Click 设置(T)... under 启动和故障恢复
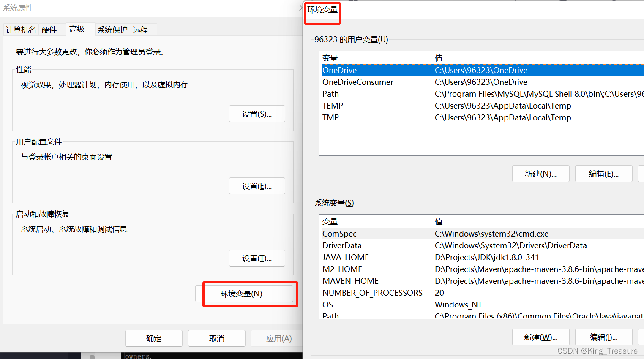 [x=257, y=258]
